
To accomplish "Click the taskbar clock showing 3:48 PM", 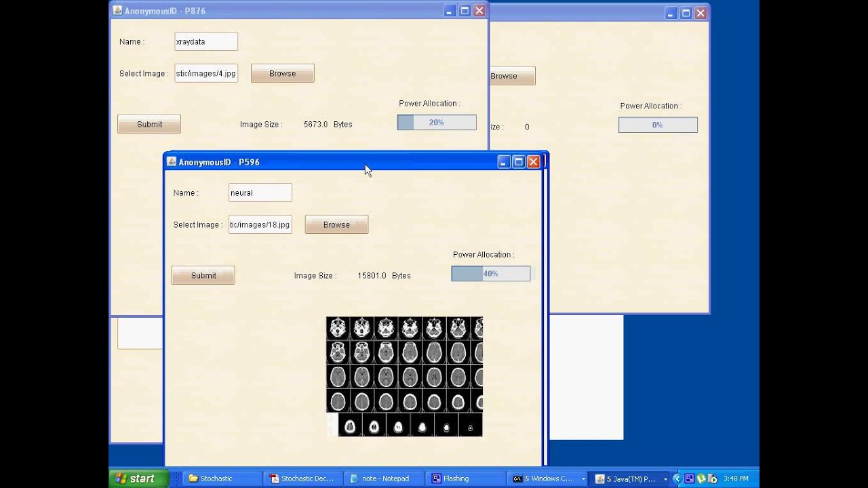I will [736, 479].
